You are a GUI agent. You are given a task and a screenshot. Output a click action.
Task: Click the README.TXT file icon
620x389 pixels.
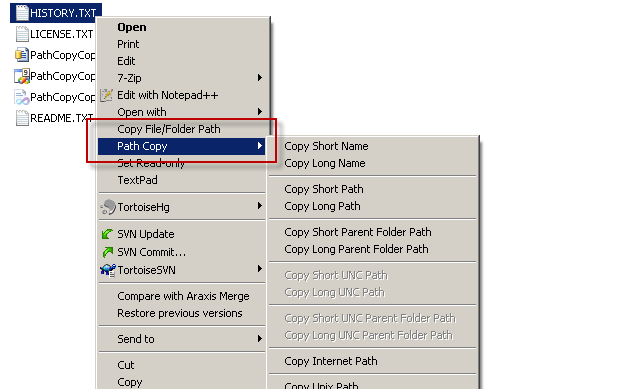(22, 118)
